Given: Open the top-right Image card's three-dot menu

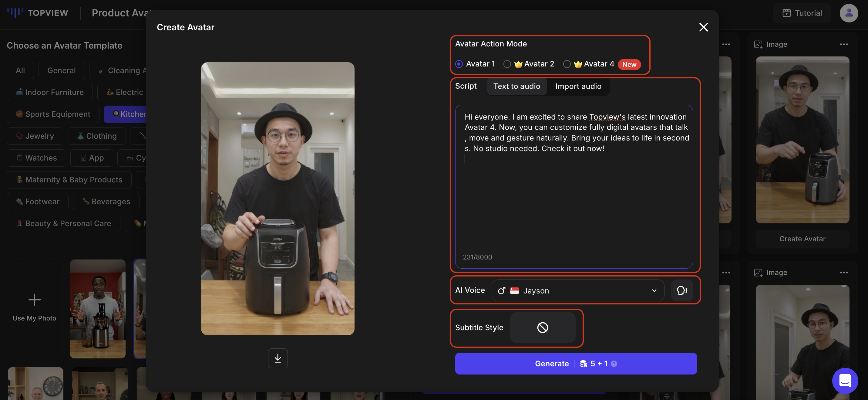Looking at the screenshot, I should pos(844,44).
